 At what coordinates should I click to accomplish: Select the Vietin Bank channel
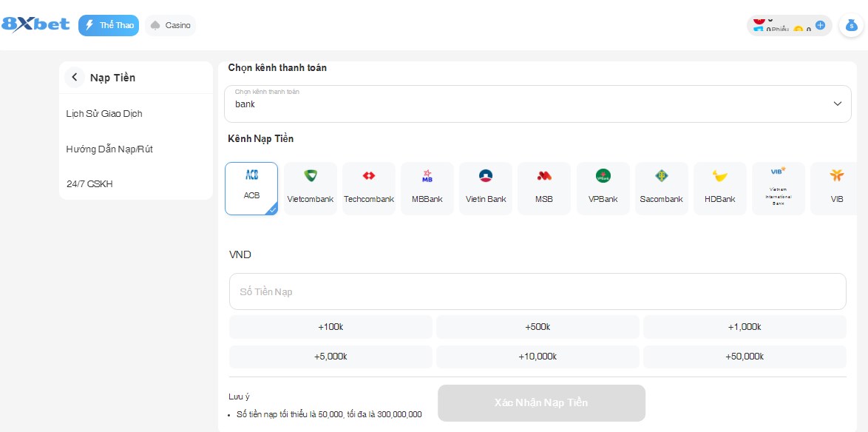coord(486,189)
